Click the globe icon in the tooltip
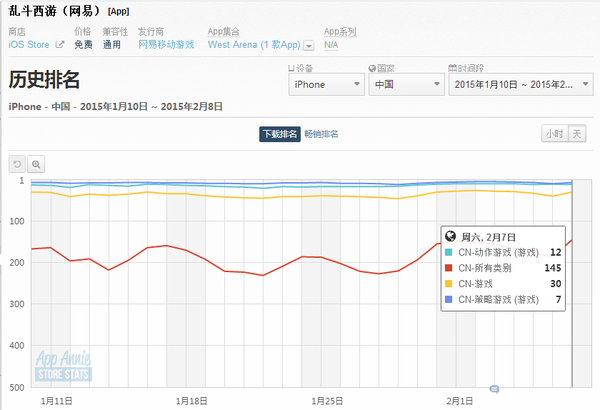Viewport: 600px width, 410px height. [450, 236]
